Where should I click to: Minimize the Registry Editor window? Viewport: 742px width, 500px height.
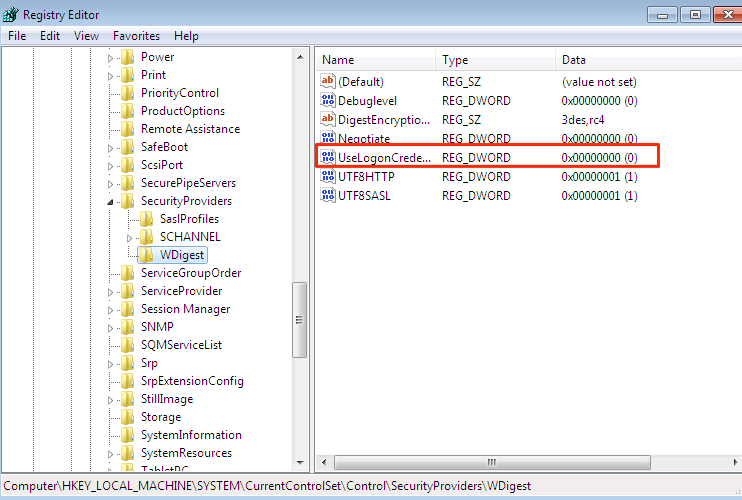[662, 15]
